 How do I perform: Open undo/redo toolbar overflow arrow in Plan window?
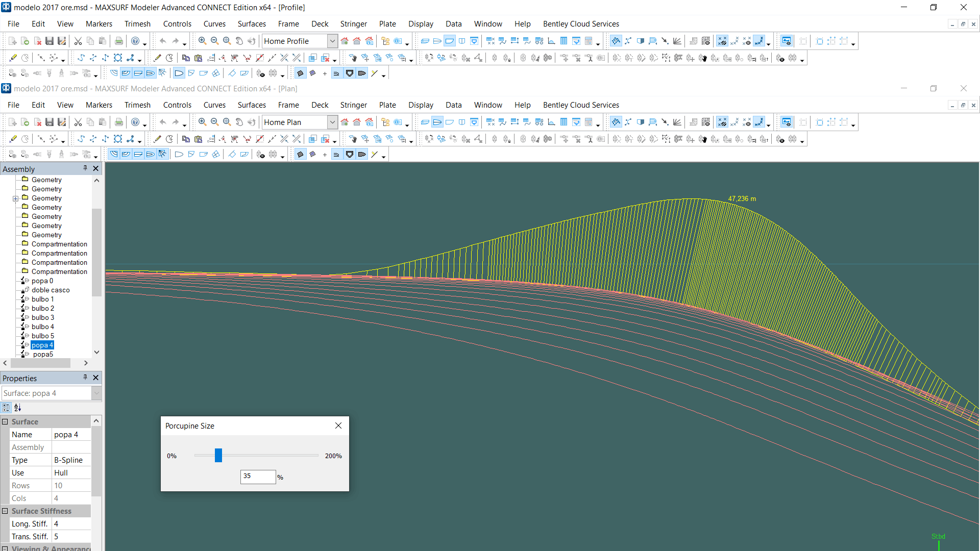pos(185,126)
